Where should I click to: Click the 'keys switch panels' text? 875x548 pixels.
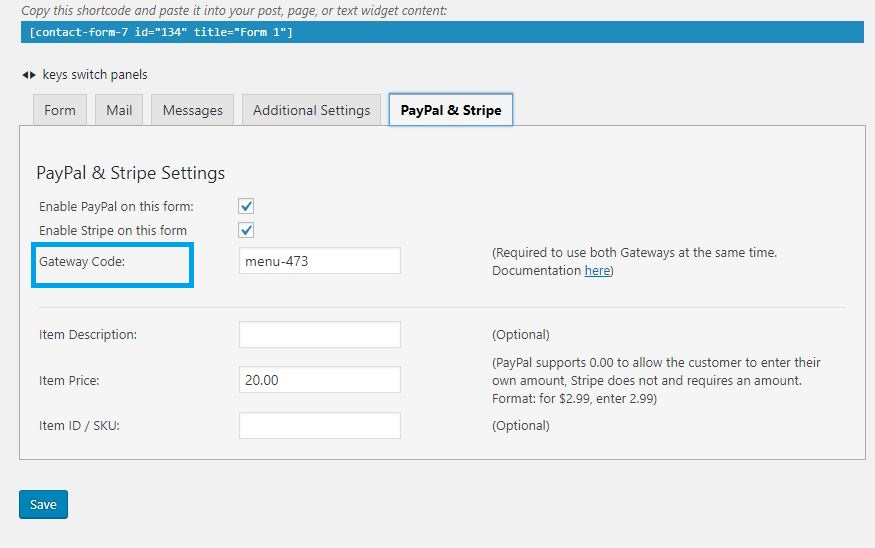(95, 75)
